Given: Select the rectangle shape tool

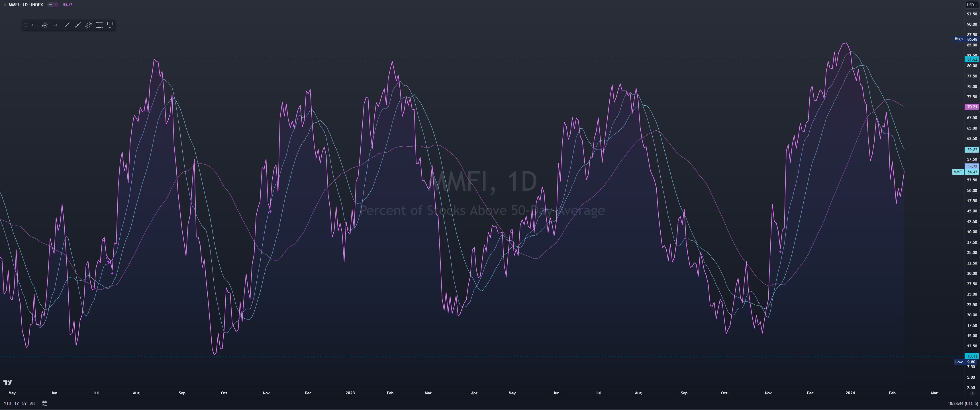Looking at the screenshot, I should [99, 25].
